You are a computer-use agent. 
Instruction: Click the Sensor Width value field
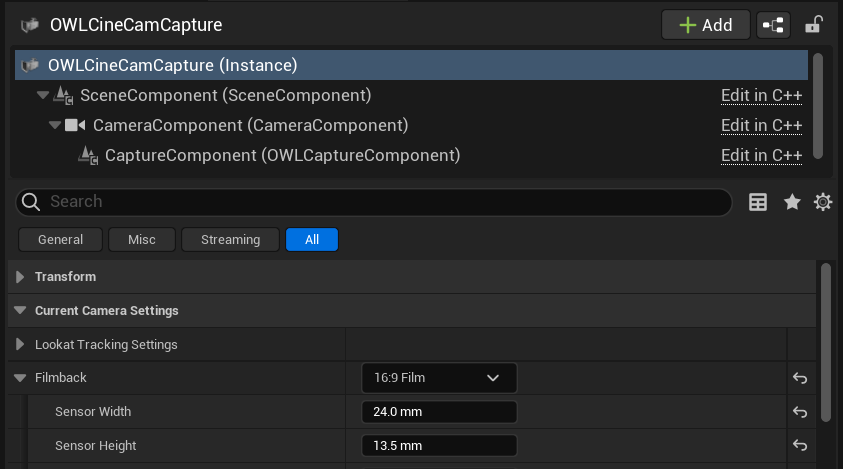439,412
